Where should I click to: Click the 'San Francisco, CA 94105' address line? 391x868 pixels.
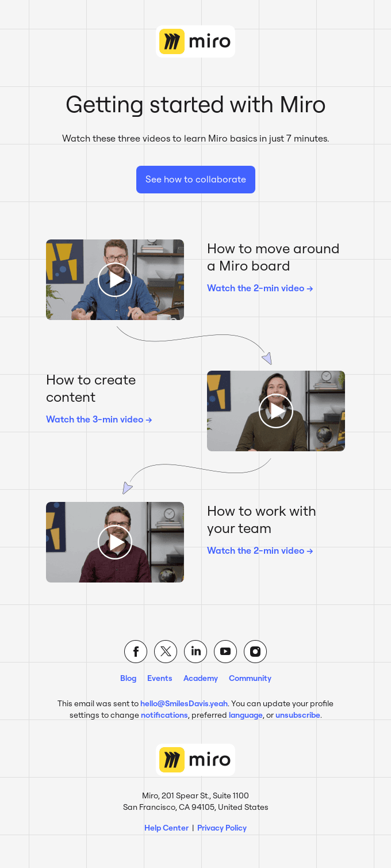coord(195,807)
